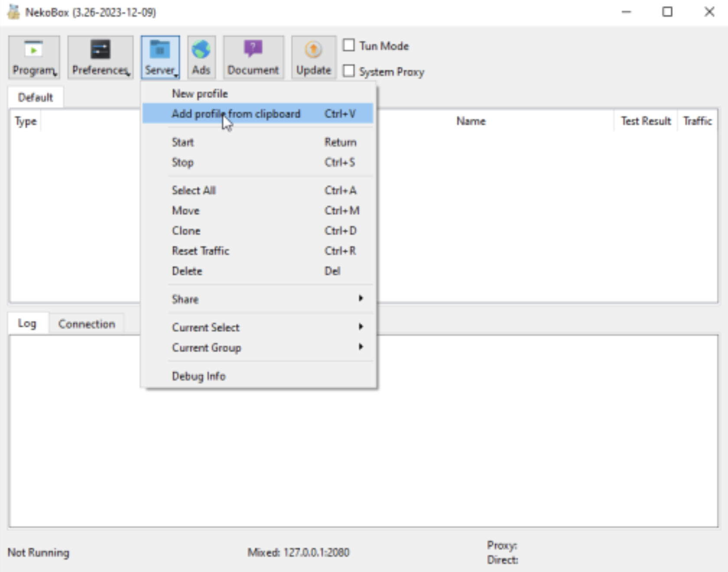Viewport: 728px width, 572px height.
Task: Choose Start in the Server menu
Action: (258, 142)
